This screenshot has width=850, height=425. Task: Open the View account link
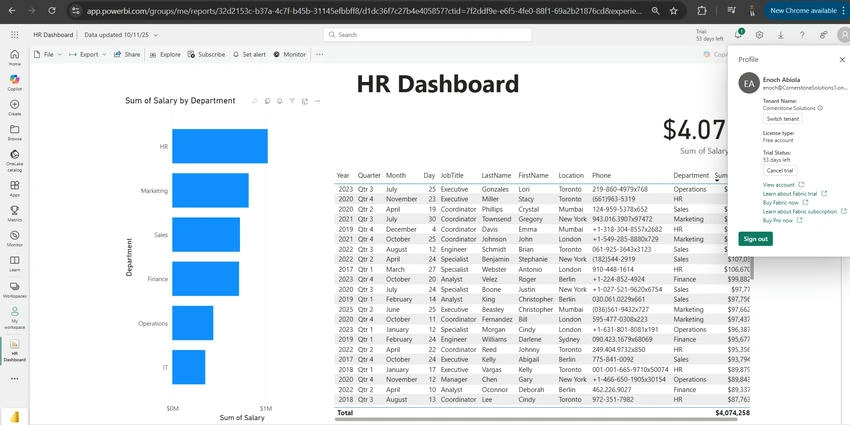783,185
